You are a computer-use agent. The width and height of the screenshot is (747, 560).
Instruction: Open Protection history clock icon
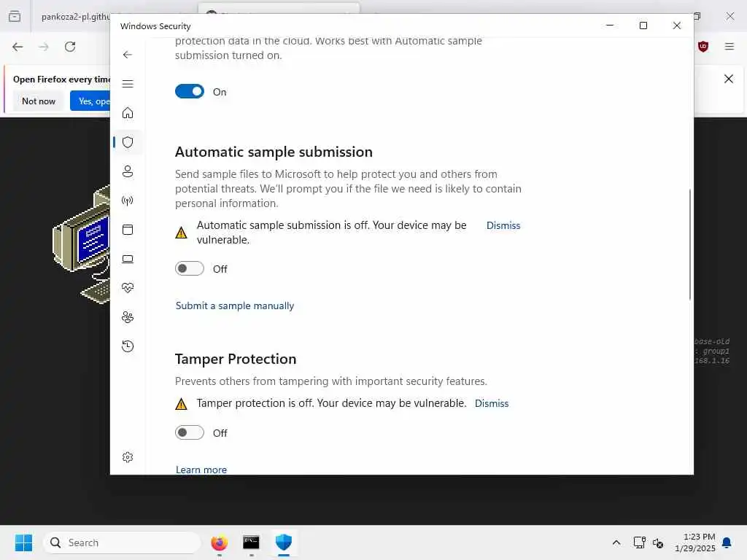[x=127, y=346]
